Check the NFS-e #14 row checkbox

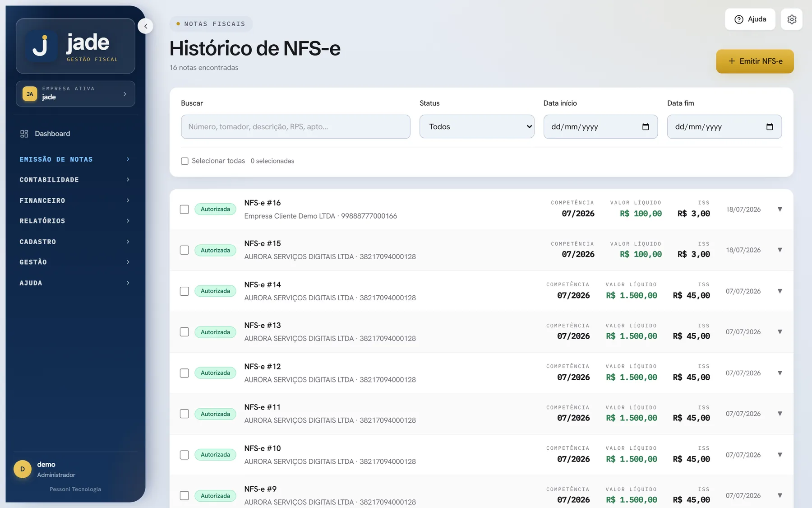pos(185,291)
